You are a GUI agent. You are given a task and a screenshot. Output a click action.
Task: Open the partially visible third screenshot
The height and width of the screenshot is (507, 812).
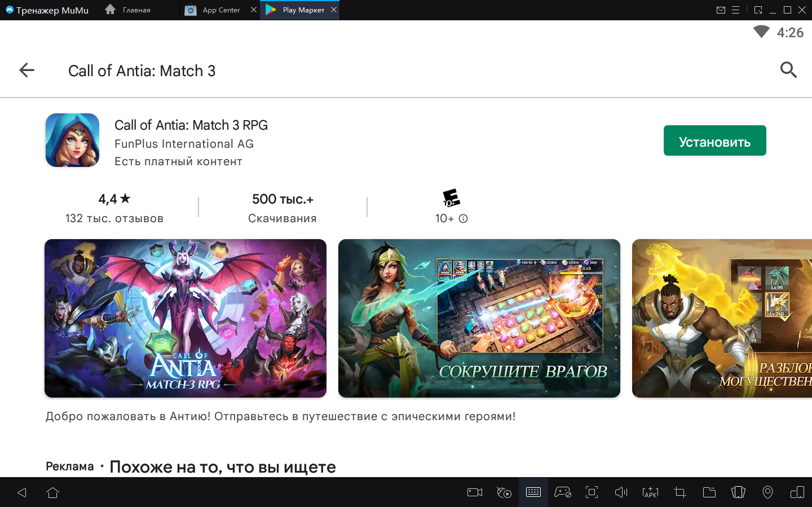point(722,318)
